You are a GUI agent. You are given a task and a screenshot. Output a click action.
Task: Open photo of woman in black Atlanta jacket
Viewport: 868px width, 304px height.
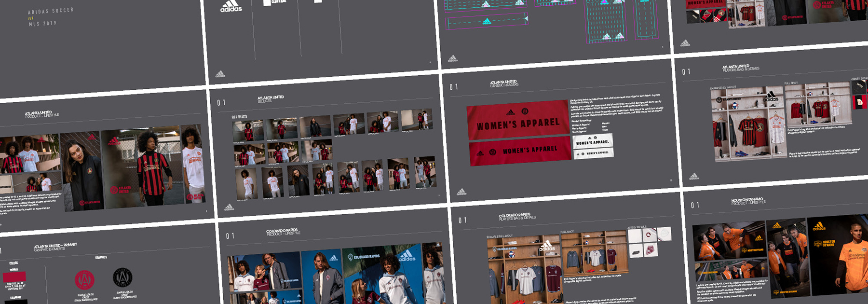coord(81,171)
